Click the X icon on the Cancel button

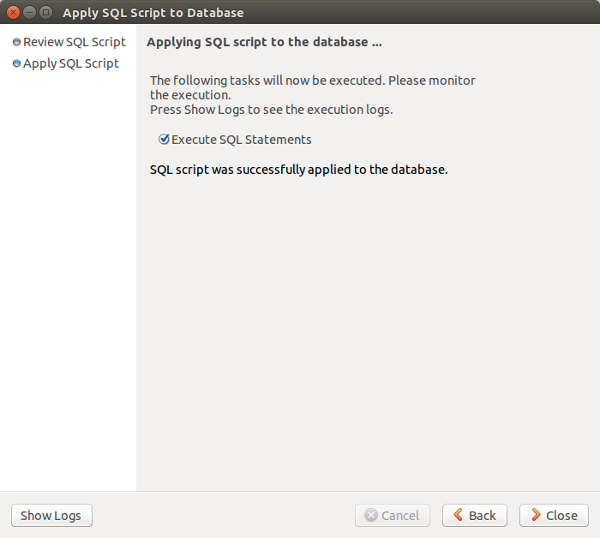click(x=371, y=516)
